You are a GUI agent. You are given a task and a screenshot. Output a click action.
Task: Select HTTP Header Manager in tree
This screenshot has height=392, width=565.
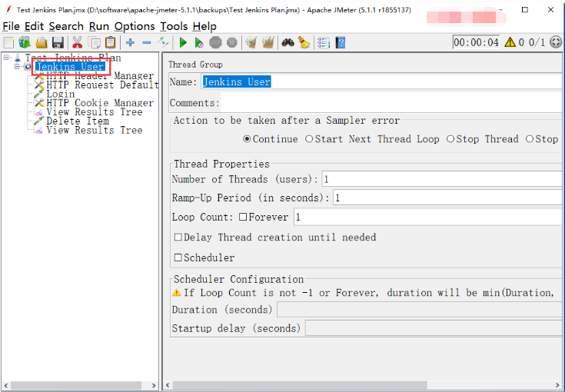[100, 75]
